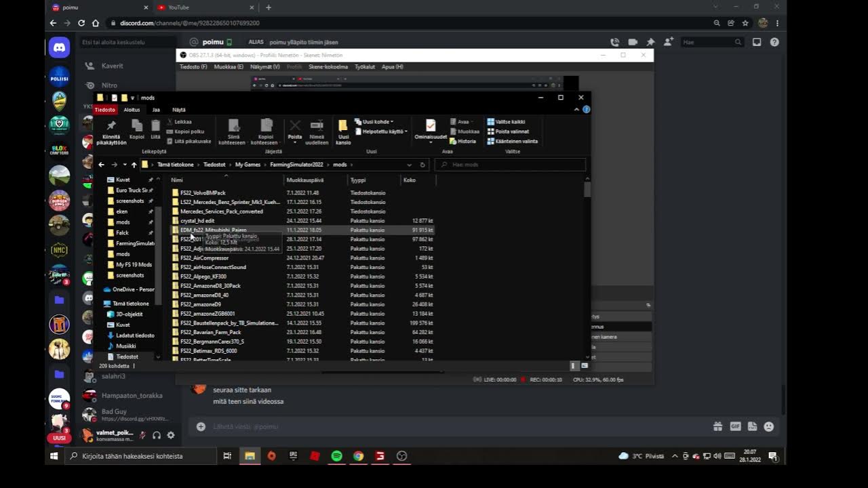Switch to the Näytä ribbon tab
This screenshot has width=868, height=488.
[179, 109]
